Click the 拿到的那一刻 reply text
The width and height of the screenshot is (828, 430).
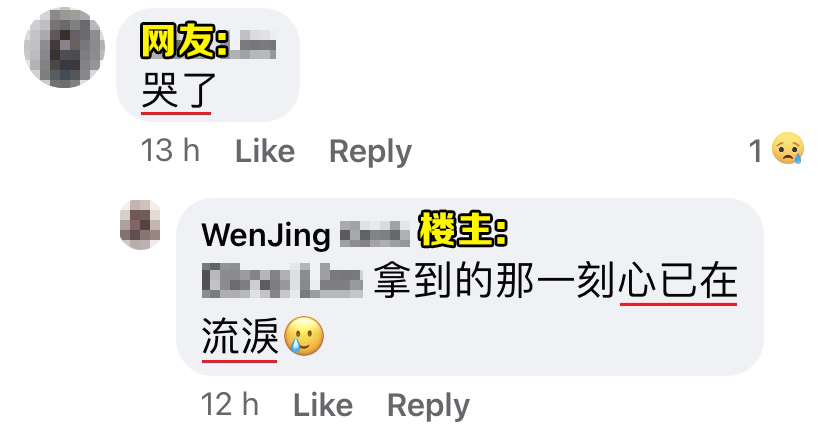click(495, 281)
